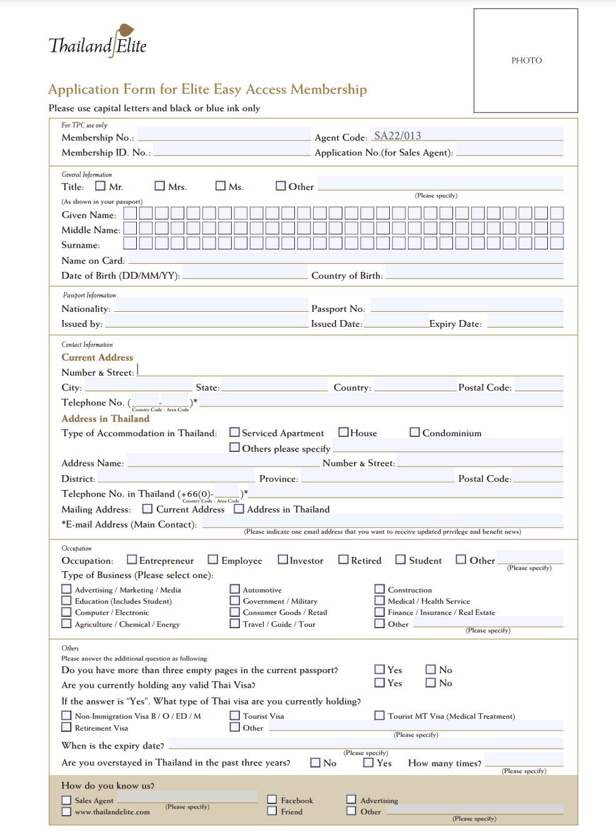Tick the Retired occupation checkbox

(x=343, y=559)
